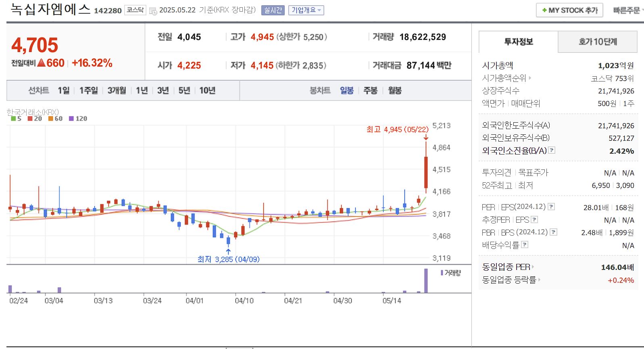Open help icon next to PER EPS(2024.12)
This screenshot has width=644, height=349.
pyautogui.click(x=551, y=207)
